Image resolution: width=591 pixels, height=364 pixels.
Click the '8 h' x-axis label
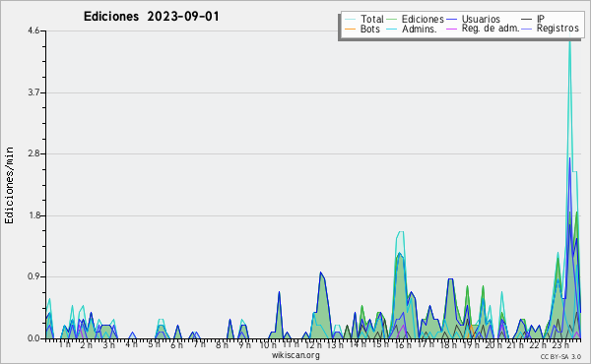[x=222, y=344]
